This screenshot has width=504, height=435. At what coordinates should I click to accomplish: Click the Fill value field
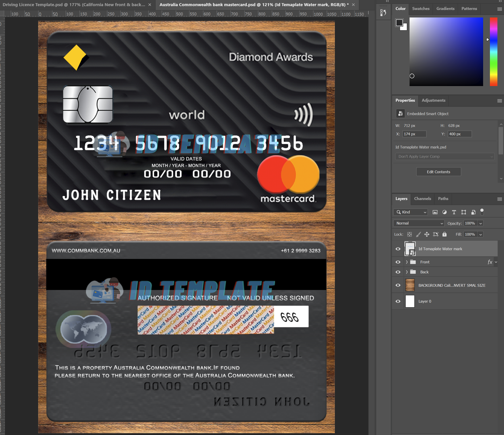click(x=470, y=235)
